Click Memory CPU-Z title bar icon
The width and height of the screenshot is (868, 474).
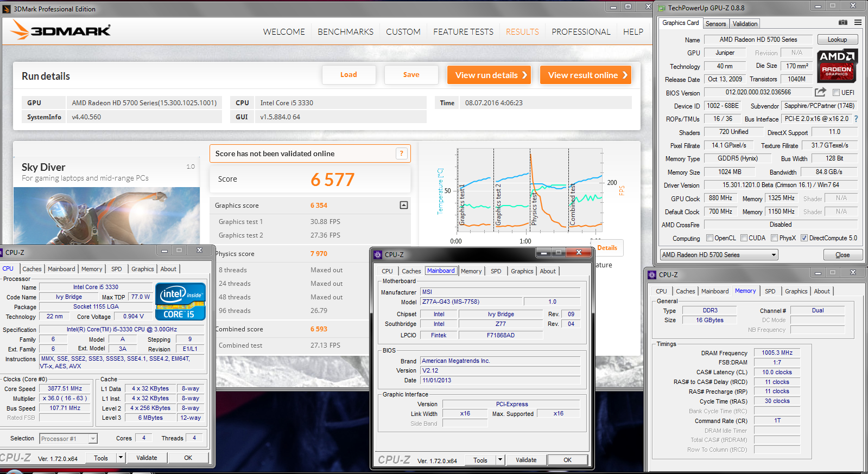(x=652, y=274)
